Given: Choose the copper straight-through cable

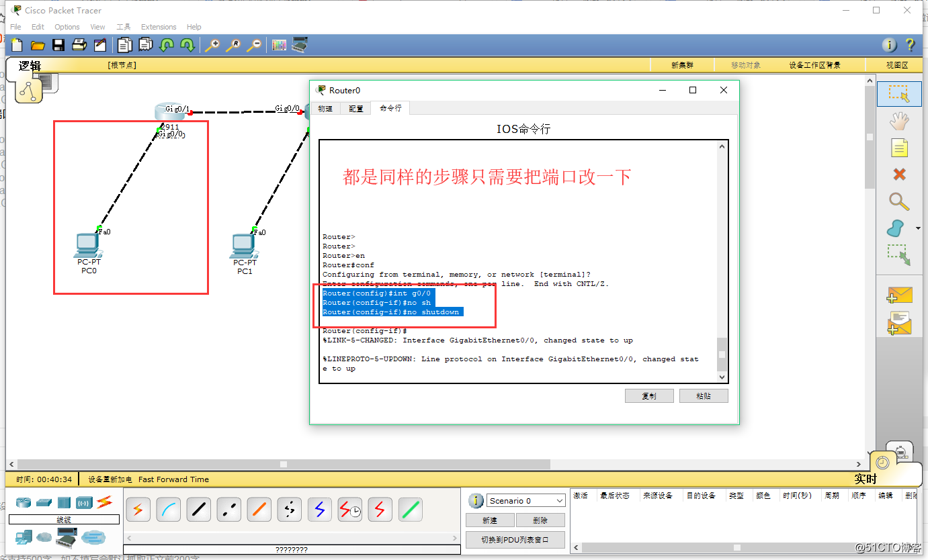Looking at the screenshot, I should (199, 510).
